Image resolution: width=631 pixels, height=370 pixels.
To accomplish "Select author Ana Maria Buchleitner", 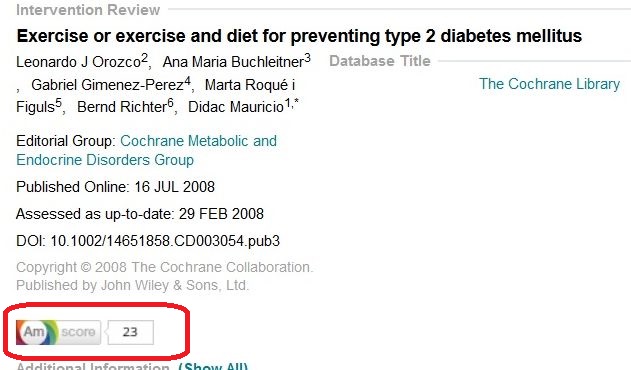I will [233, 62].
